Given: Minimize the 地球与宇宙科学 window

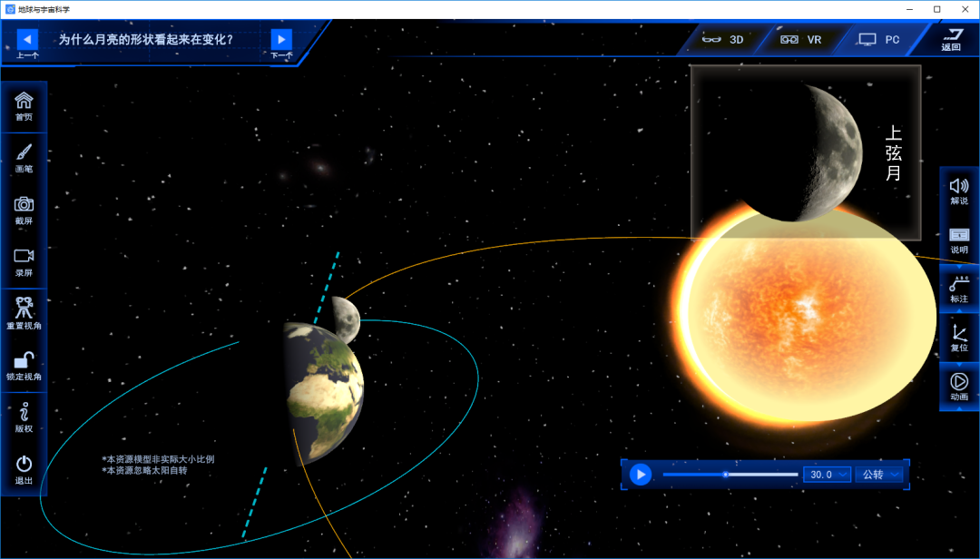Looking at the screenshot, I should pyautogui.click(x=909, y=9).
